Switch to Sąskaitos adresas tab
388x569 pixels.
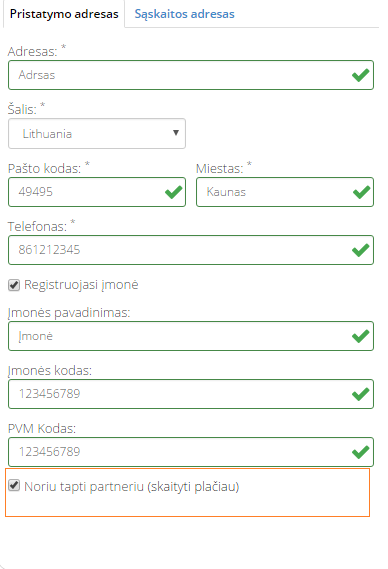click(x=184, y=14)
